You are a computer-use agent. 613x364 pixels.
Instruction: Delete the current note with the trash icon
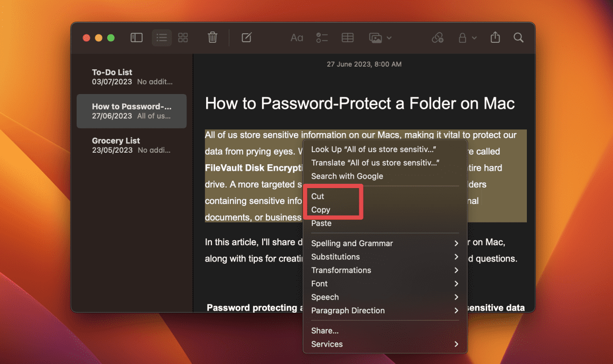tap(212, 38)
